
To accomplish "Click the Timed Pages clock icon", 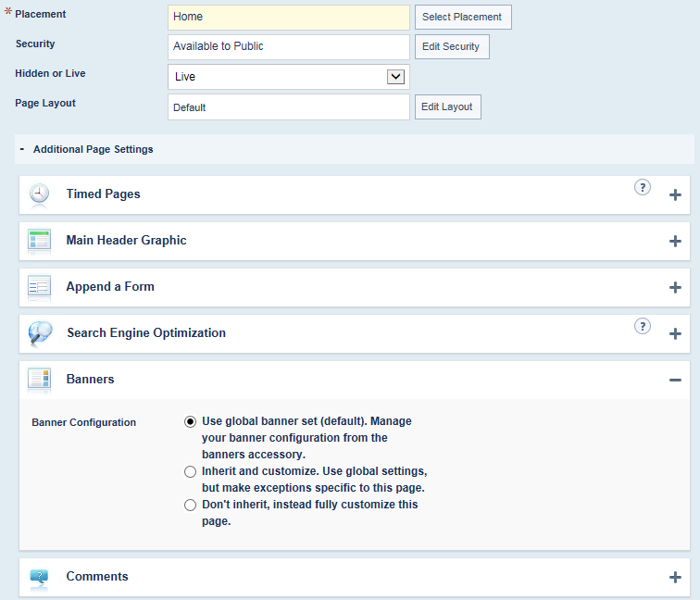I will pyautogui.click(x=39, y=194).
